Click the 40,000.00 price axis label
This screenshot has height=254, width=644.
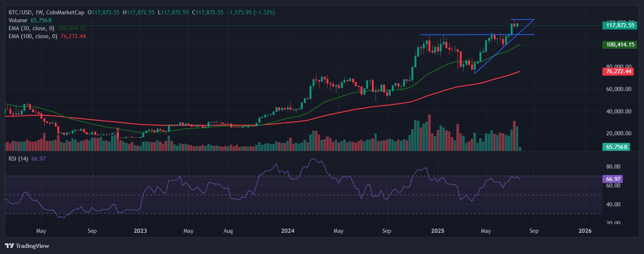coord(618,112)
